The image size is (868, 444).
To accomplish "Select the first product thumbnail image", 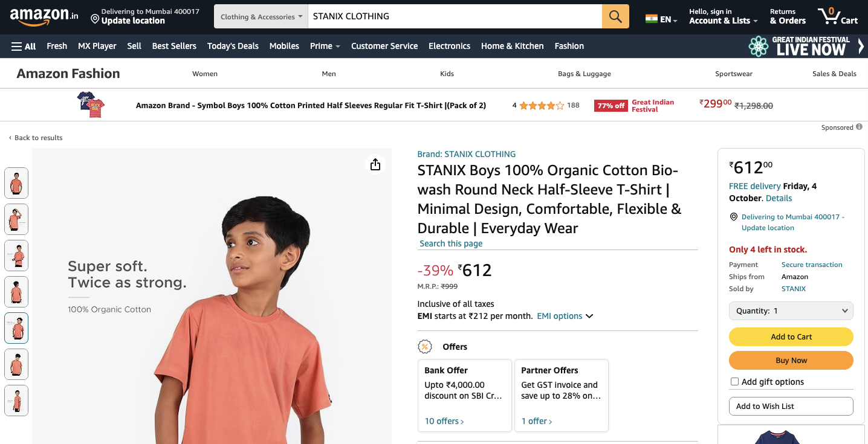I will (16, 183).
